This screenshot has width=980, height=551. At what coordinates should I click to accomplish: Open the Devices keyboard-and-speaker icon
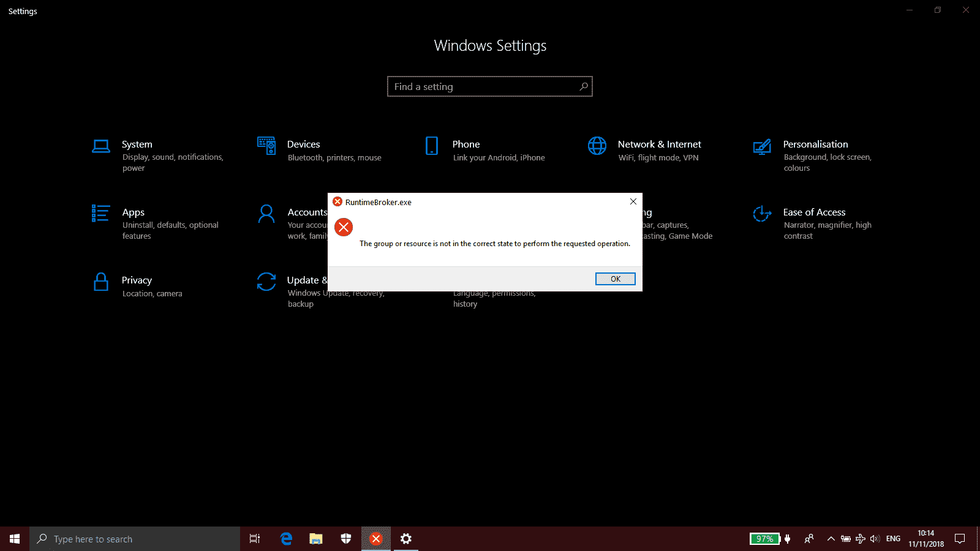coord(266,146)
